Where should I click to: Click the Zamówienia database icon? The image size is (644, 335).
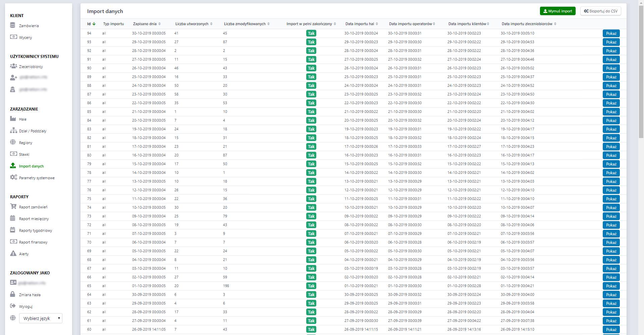point(13,25)
